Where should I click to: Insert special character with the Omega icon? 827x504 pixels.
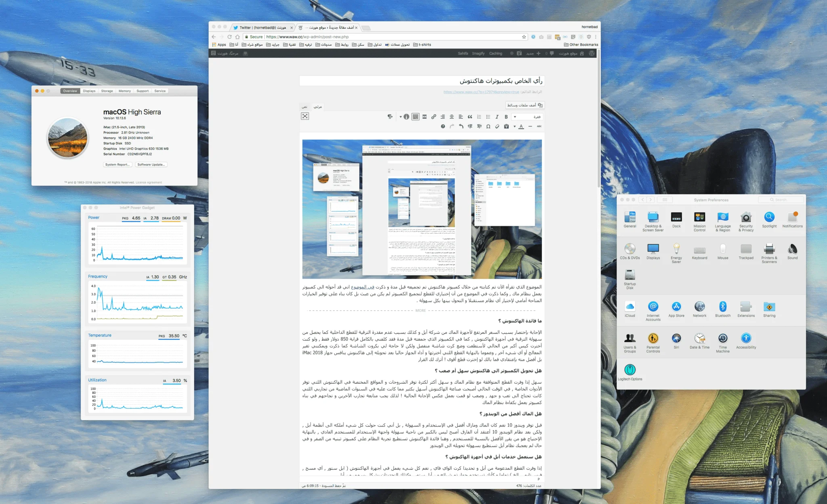[488, 126]
